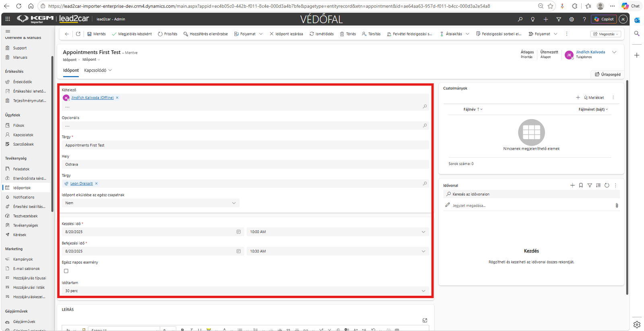
Task: Click the search magnifier in the header
Action: 520,19
